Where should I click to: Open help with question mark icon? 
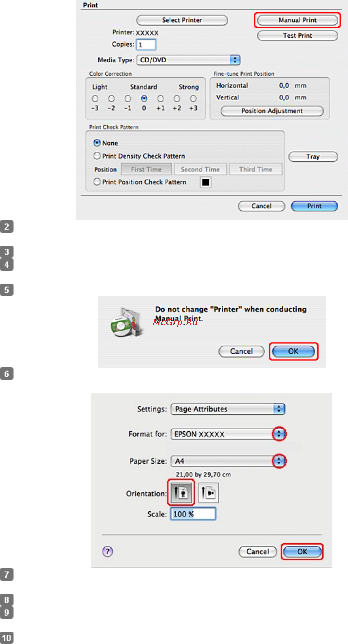click(108, 551)
